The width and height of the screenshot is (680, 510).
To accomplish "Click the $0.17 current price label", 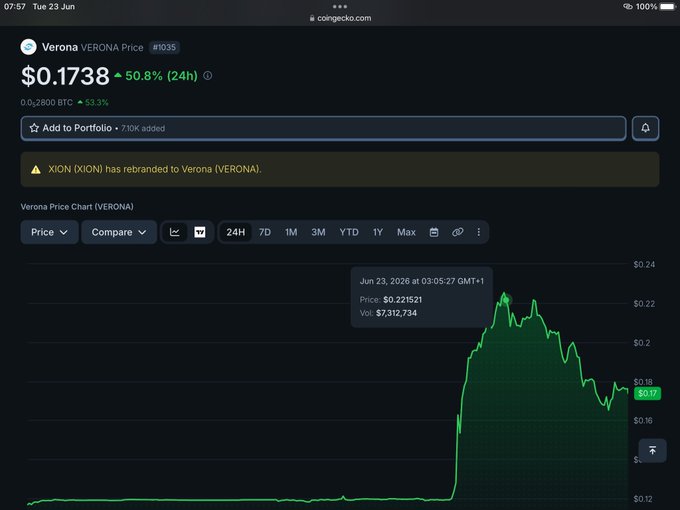I will pos(647,393).
